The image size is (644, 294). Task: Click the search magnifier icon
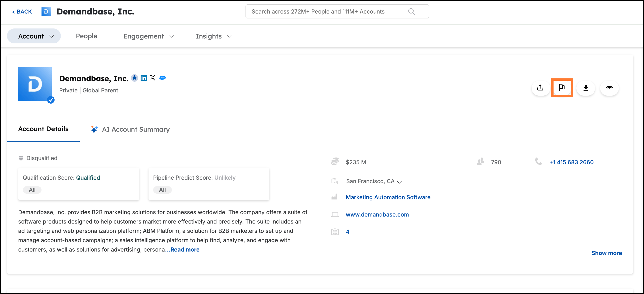(411, 11)
